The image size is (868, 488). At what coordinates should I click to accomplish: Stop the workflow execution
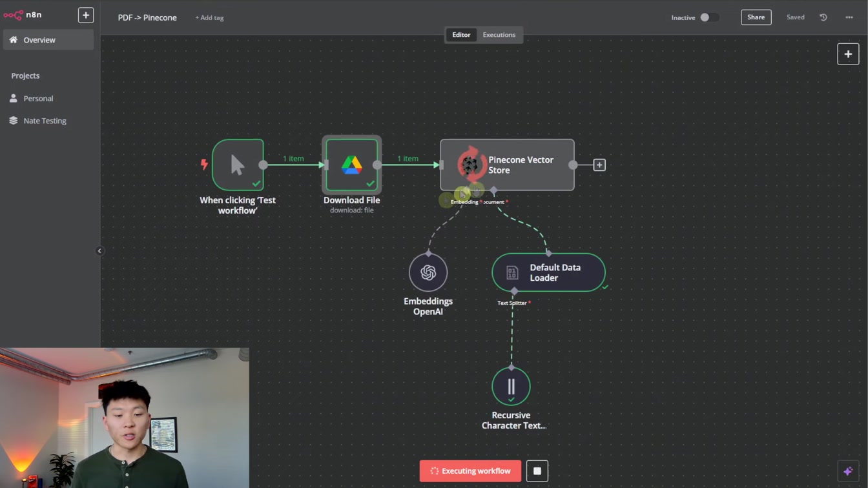point(537,471)
